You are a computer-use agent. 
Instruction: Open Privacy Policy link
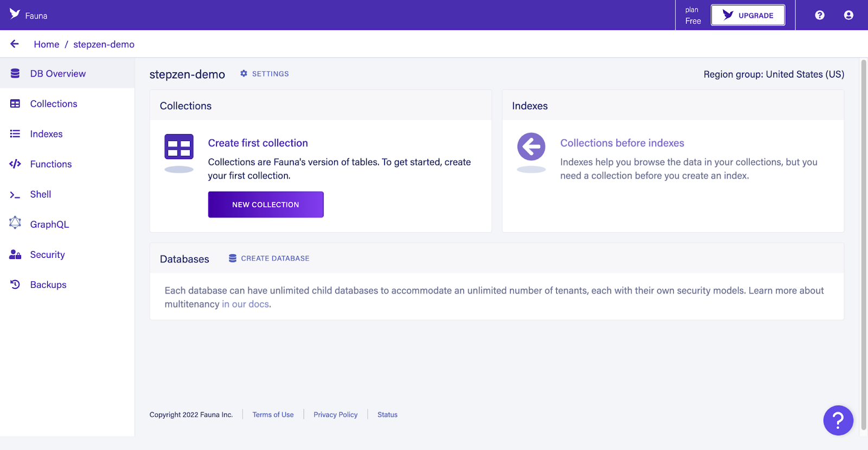(x=335, y=415)
